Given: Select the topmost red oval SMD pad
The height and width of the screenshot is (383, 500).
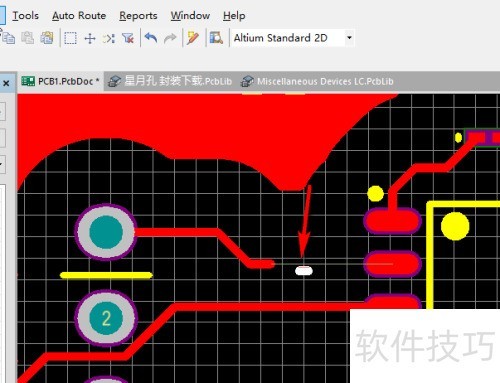Looking at the screenshot, I should click(392, 221).
